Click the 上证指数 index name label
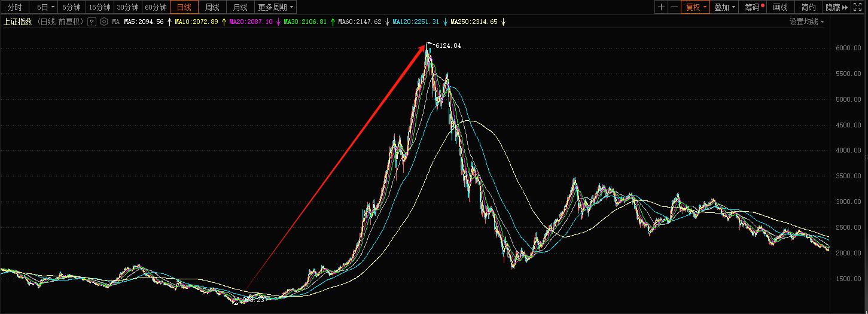This screenshot has width=868, height=314. [x=17, y=22]
